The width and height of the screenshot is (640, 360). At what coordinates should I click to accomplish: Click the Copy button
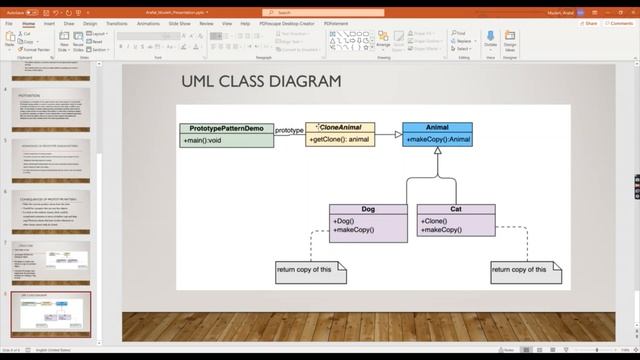(26, 42)
